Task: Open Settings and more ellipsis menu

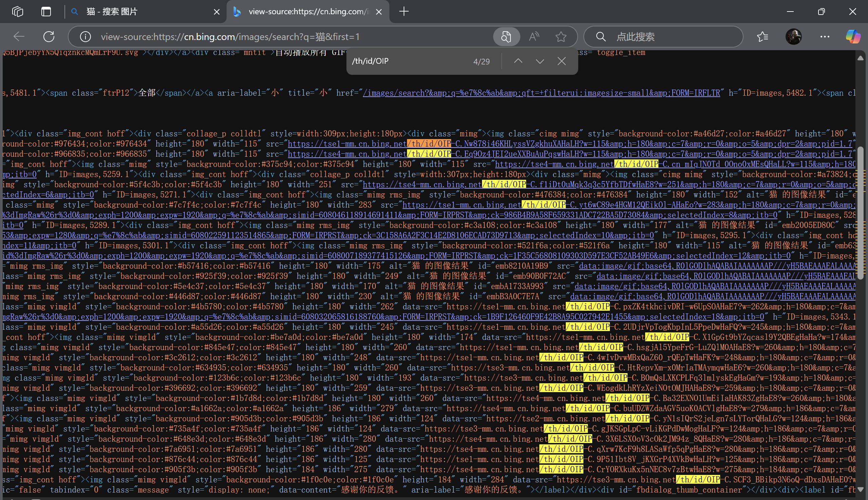Action: tap(825, 37)
